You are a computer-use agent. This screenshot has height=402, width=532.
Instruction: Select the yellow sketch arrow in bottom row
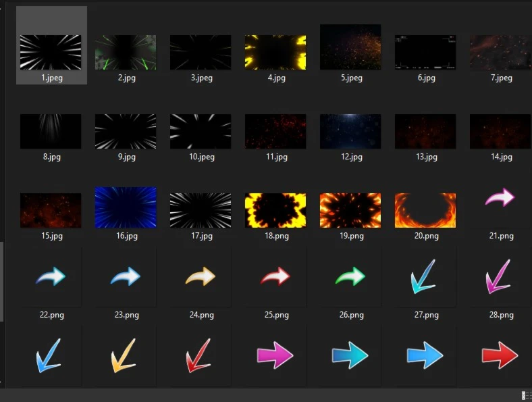tap(123, 355)
